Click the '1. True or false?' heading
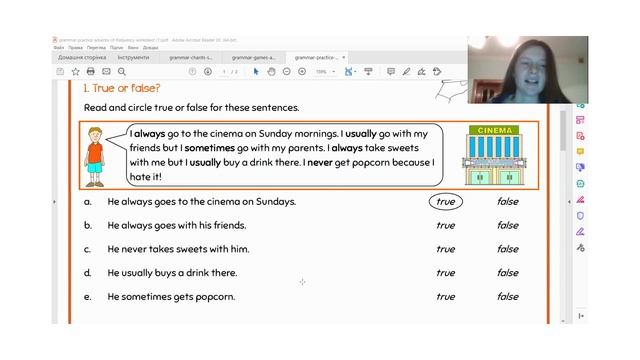Image resolution: width=640 pixels, height=360 pixels. pos(122,88)
